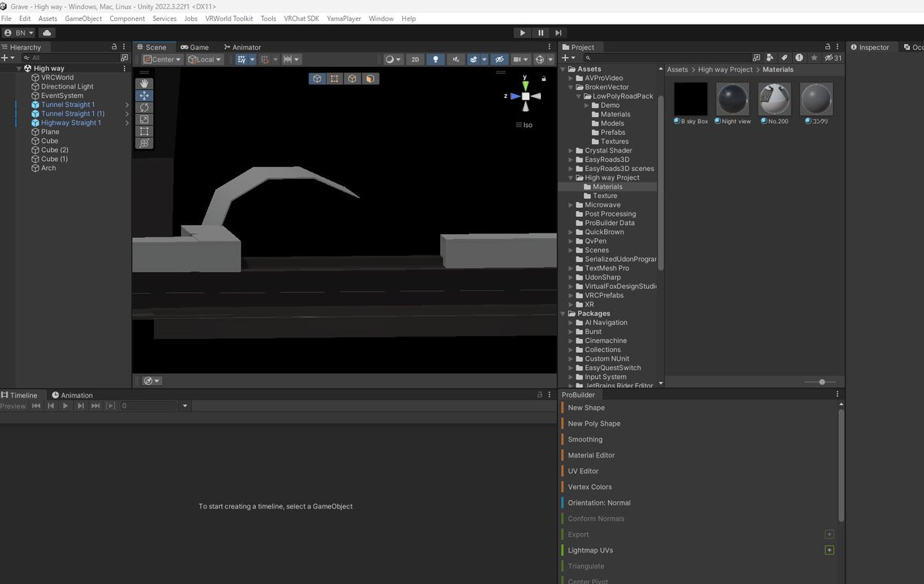
Task: Collapse the BrokenVector folder
Action: 570,87
